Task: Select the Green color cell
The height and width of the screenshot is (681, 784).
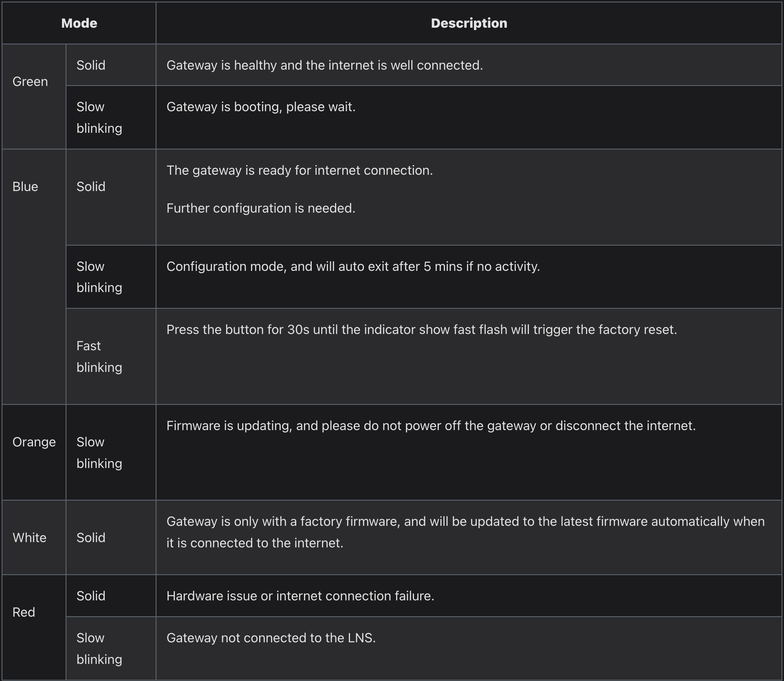Action: point(34,97)
